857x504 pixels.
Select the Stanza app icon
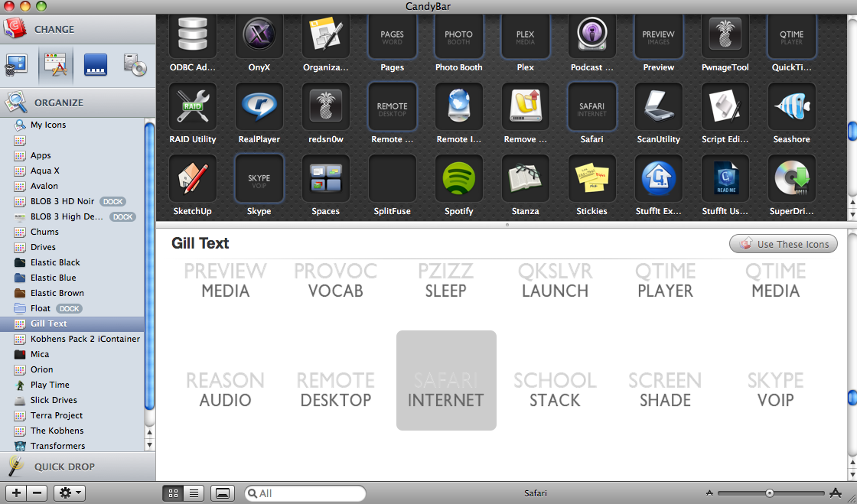pyautogui.click(x=525, y=178)
